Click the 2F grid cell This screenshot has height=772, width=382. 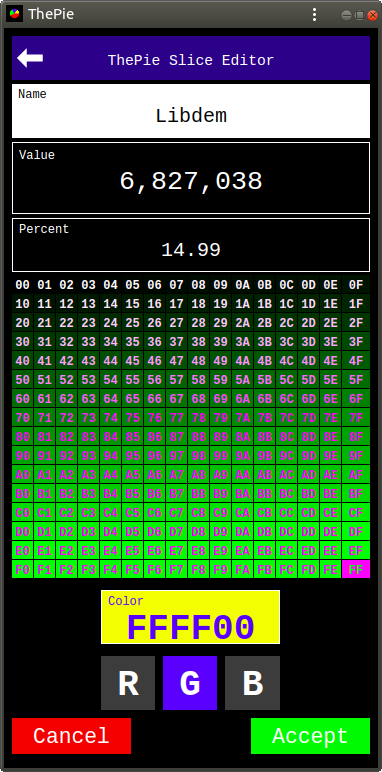pos(356,323)
